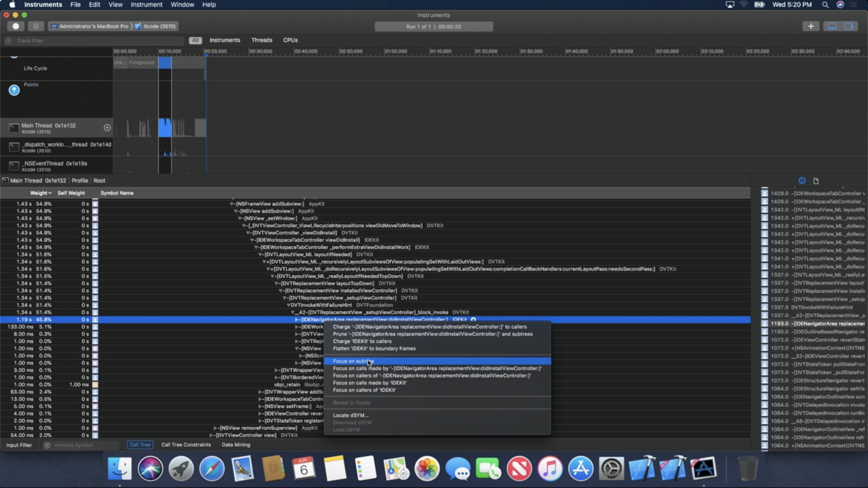
Task: Click the focus arrow beside IDENavigatorArea row
Action: [473, 319]
